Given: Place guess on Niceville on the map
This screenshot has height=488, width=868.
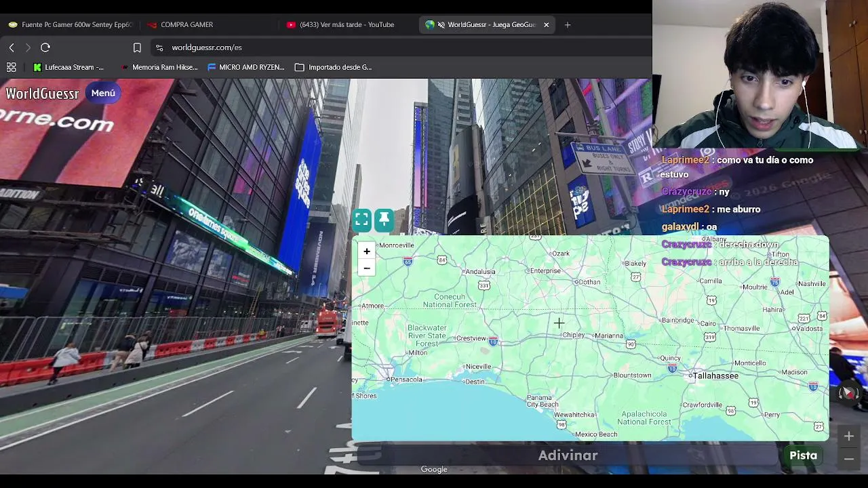Looking at the screenshot, I should tap(478, 367).
